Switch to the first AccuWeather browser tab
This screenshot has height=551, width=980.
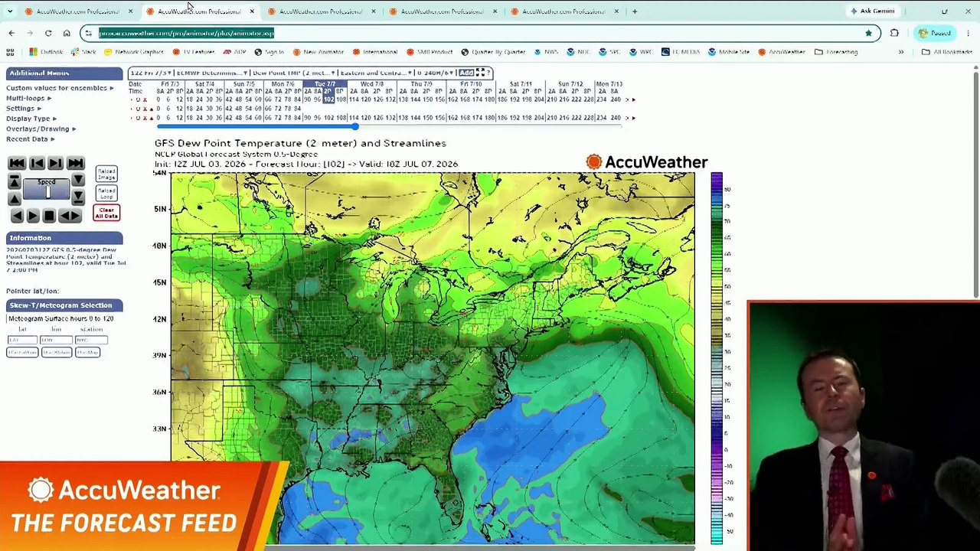pyautogui.click(x=78, y=11)
